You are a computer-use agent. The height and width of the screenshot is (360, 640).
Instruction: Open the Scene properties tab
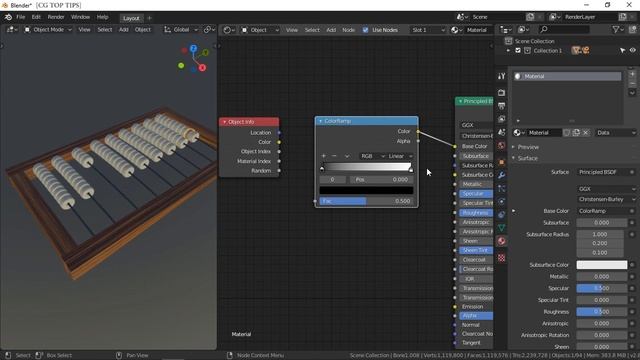pos(502,132)
